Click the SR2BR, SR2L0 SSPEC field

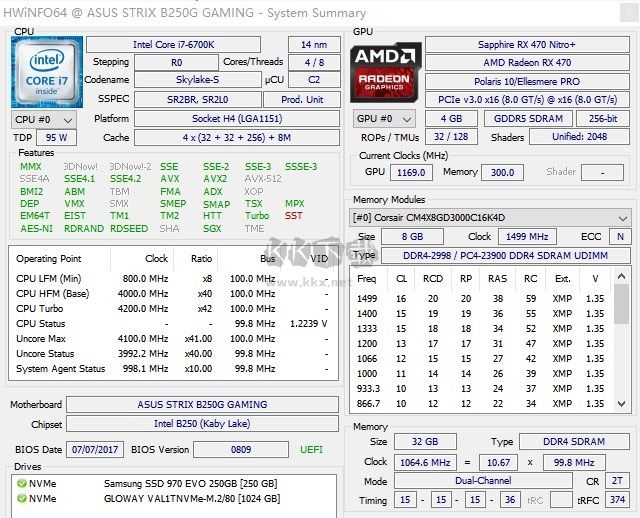click(x=198, y=100)
